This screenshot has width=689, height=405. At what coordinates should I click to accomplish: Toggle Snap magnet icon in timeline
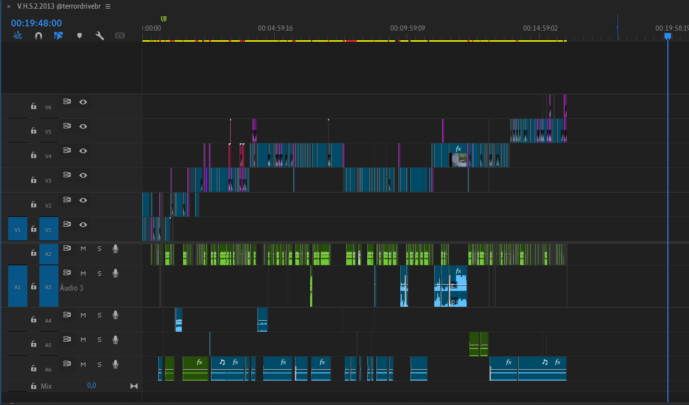pyautogui.click(x=38, y=36)
